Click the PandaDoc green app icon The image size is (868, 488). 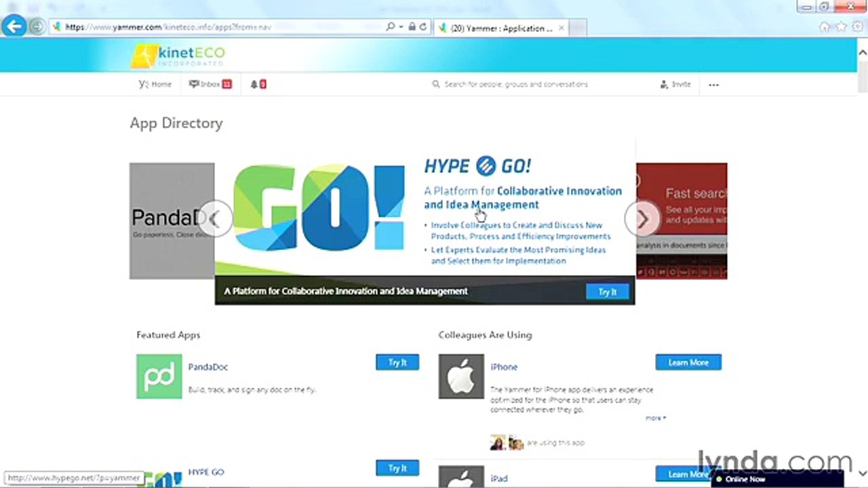click(159, 376)
